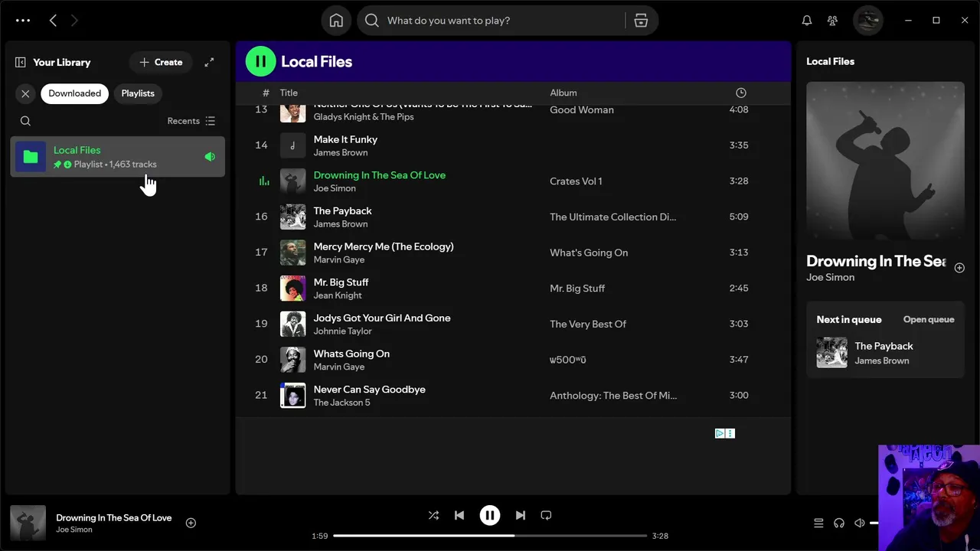Screen dimensions: 980x551
Task: Add the bottom bar track to Liked Songs
Action: (191, 523)
